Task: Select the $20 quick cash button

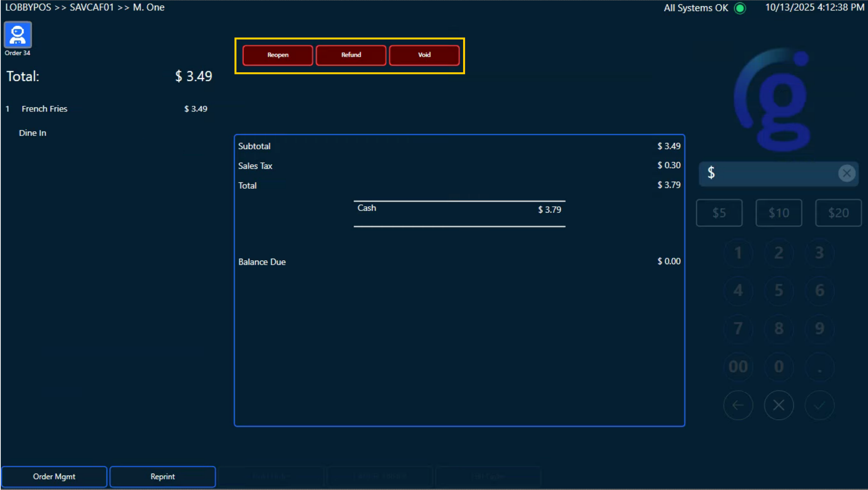Action: click(838, 213)
